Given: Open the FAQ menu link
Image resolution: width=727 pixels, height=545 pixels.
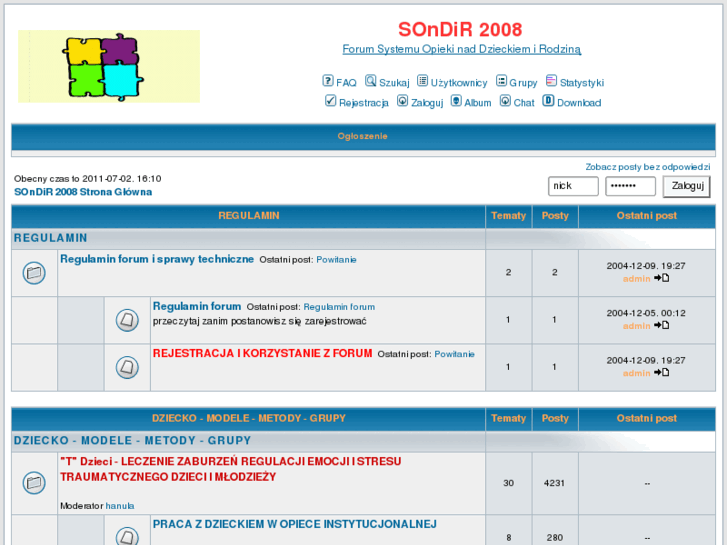Looking at the screenshot, I should coord(346,83).
